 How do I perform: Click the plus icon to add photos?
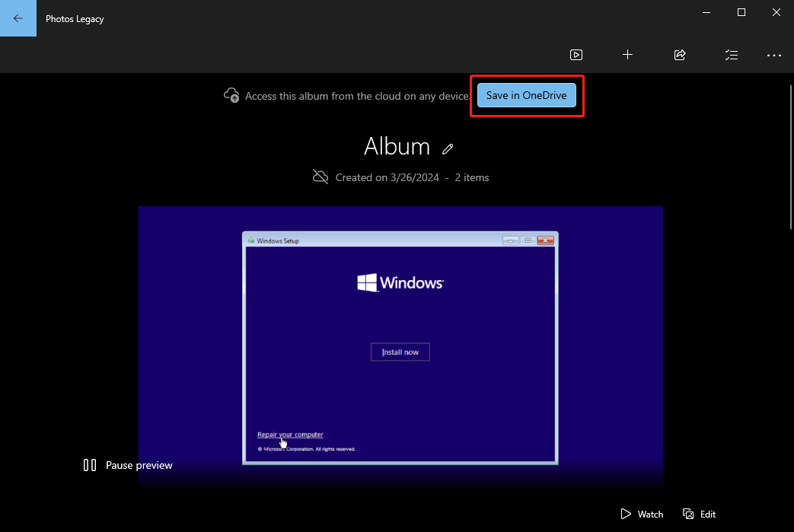coord(627,55)
